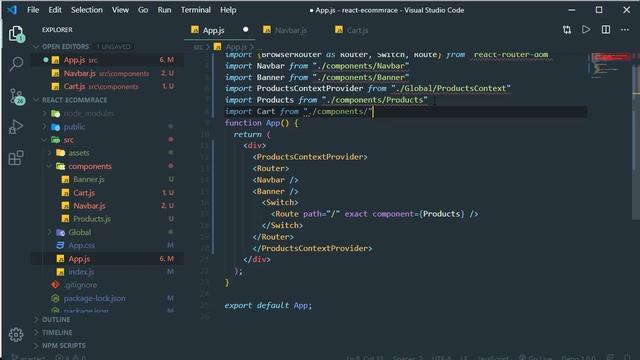Expand the Timeline section
The width and height of the screenshot is (640, 360).
57,333
